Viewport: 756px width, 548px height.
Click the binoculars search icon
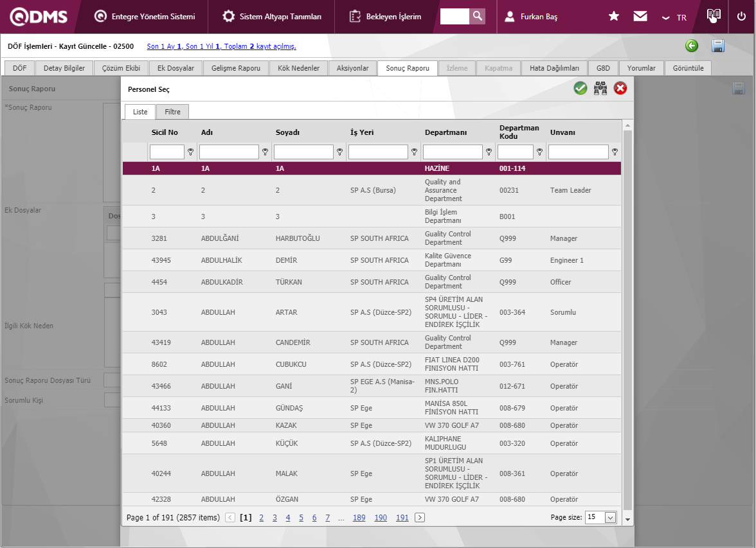(600, 89)
